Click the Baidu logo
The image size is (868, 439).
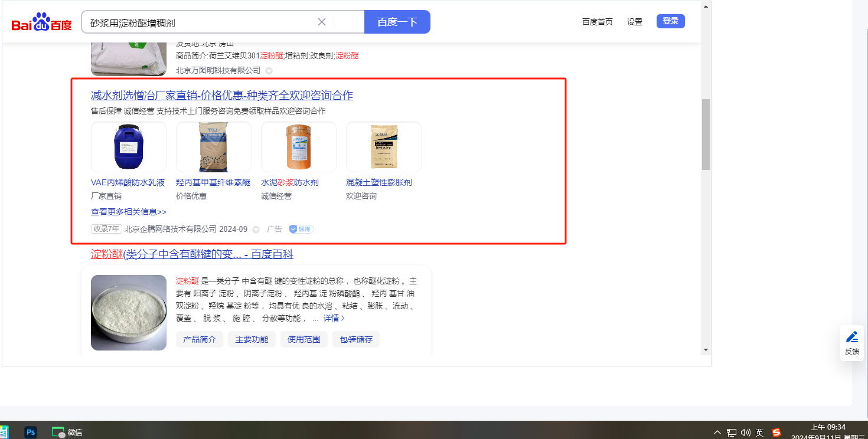coord(41,22)
